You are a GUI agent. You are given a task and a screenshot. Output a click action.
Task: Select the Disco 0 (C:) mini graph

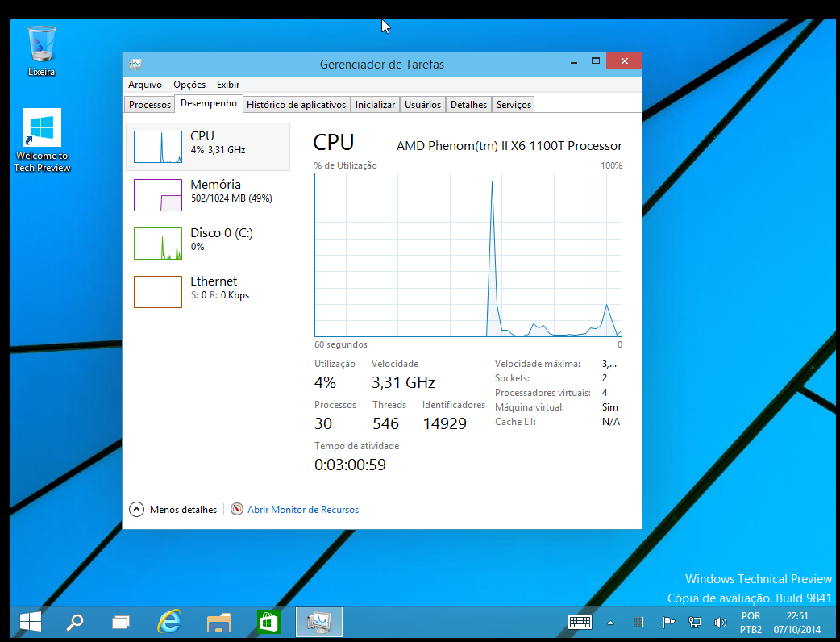pos(157,244)
